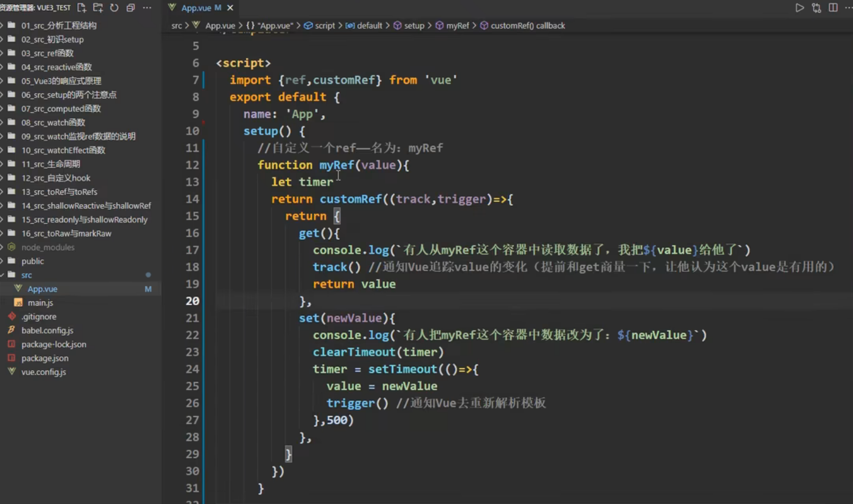Click the 资源管理器: VUE3_TEST explorer header
Screen dimensions: 853x504
(x=36, y=8)
